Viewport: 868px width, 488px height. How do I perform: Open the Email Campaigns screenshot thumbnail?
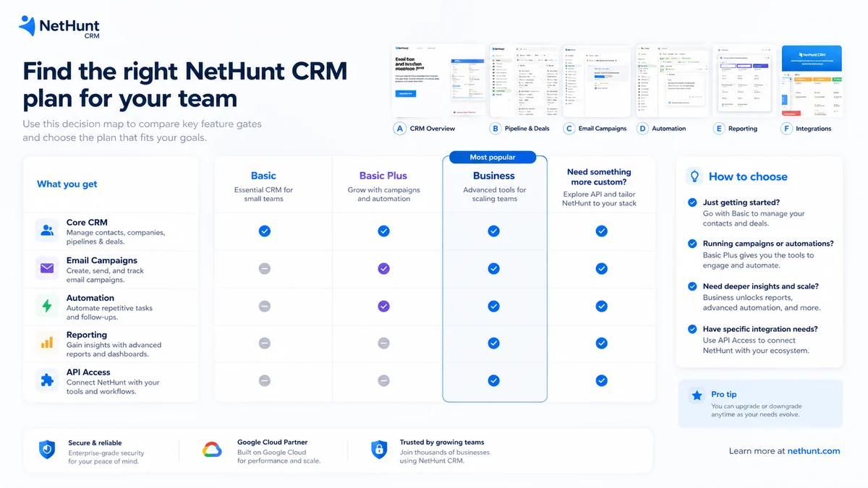(597, 81)
